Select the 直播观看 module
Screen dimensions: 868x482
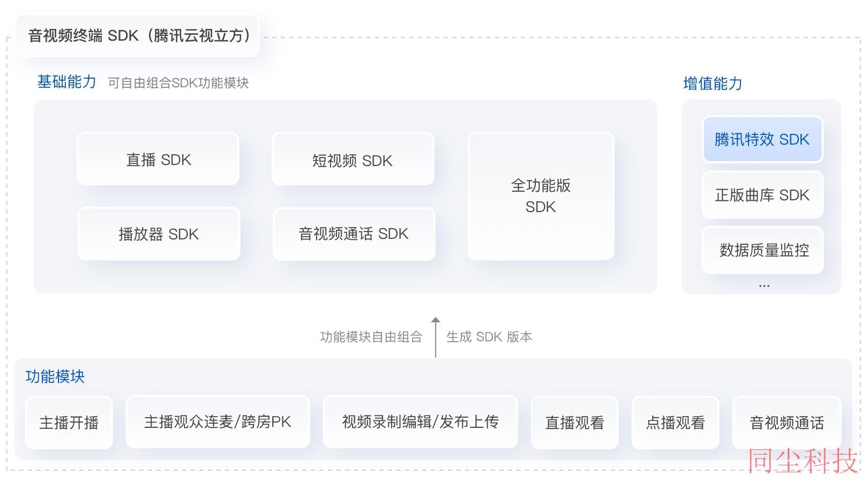pyautogui.click(x=574, y=423)
